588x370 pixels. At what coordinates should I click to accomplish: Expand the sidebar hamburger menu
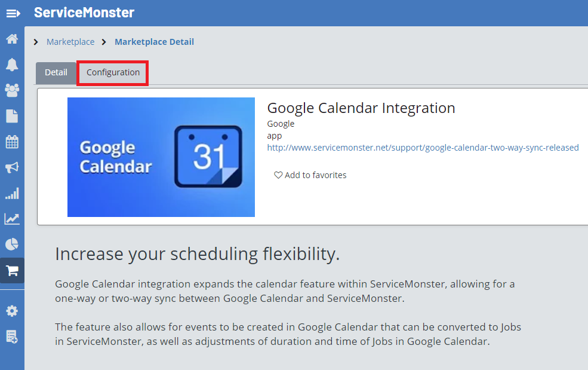13,13
